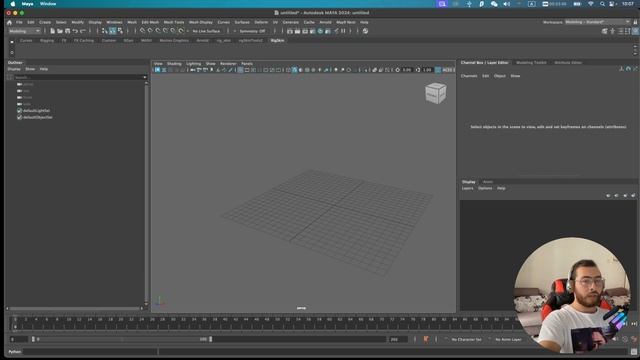Click the Display layer tab
Image resolution: width=640 pixels, height=360 pixels.
pos(469,182)
